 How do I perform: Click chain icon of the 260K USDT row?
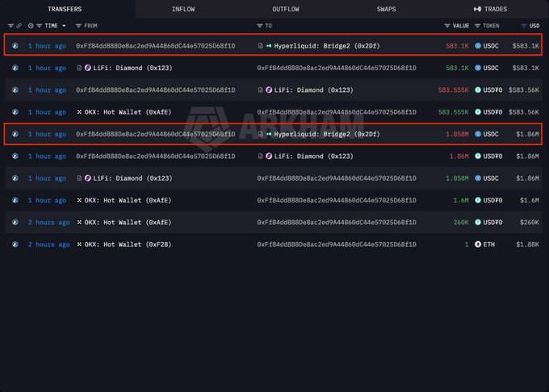(15, 223)
